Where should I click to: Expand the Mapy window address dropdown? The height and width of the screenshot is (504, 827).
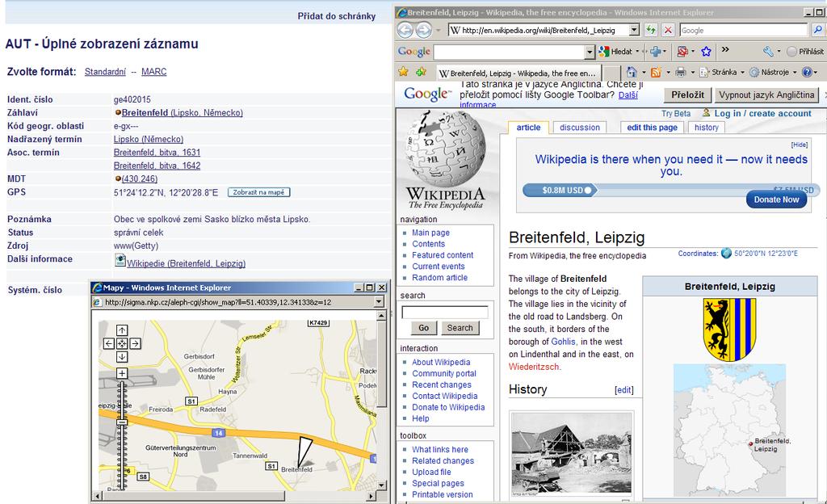click(x=379, y=302)
